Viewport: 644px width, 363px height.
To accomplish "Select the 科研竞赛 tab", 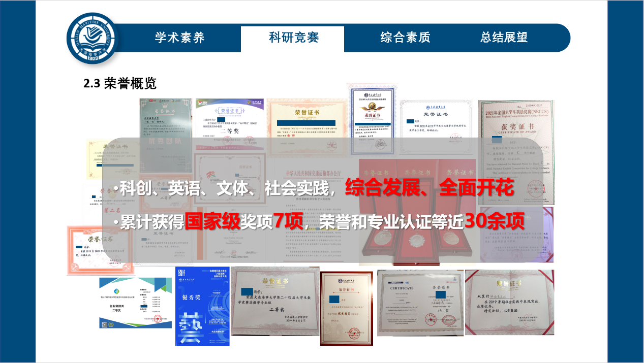I will pos(294,38).
